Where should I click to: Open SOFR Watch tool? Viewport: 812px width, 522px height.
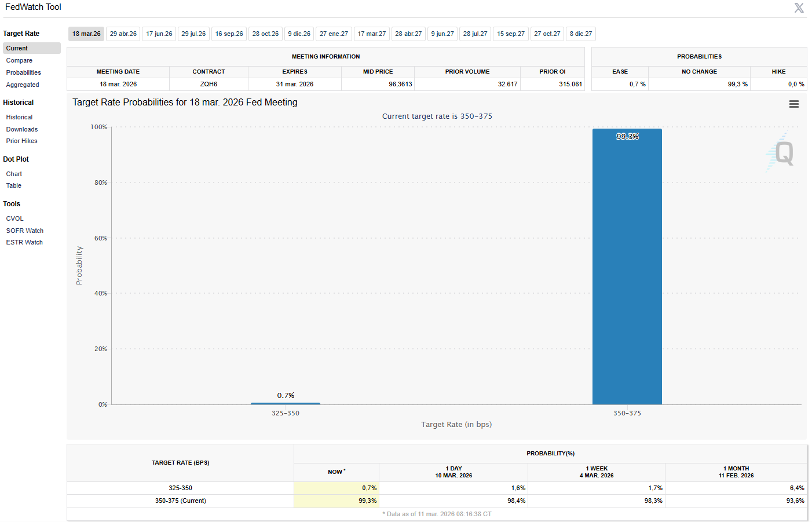[24, 231]
